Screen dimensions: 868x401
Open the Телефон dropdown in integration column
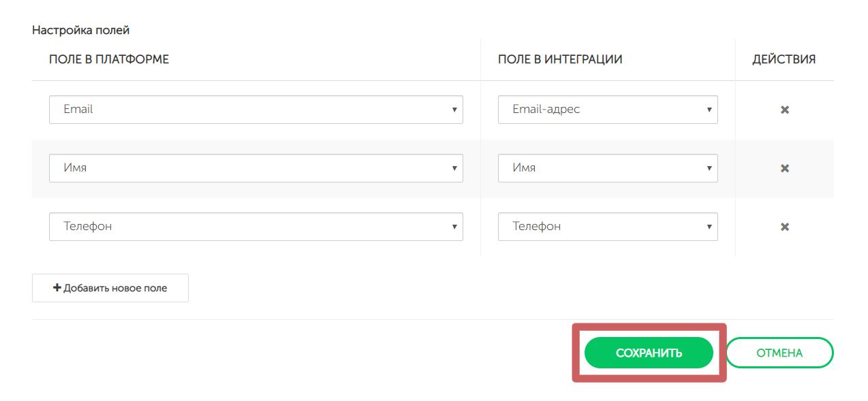point(607,227)
